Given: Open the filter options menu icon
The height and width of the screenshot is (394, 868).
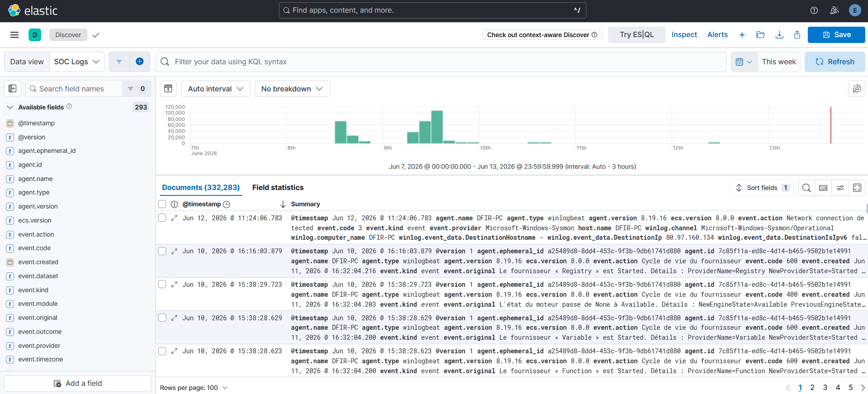Looking at the screenshot, I should tap(119, 62).
